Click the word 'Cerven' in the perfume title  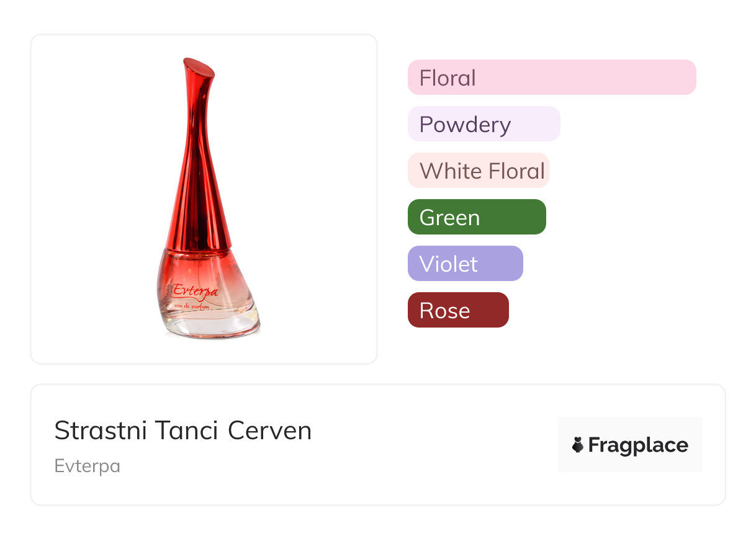[x=269, y=431]
